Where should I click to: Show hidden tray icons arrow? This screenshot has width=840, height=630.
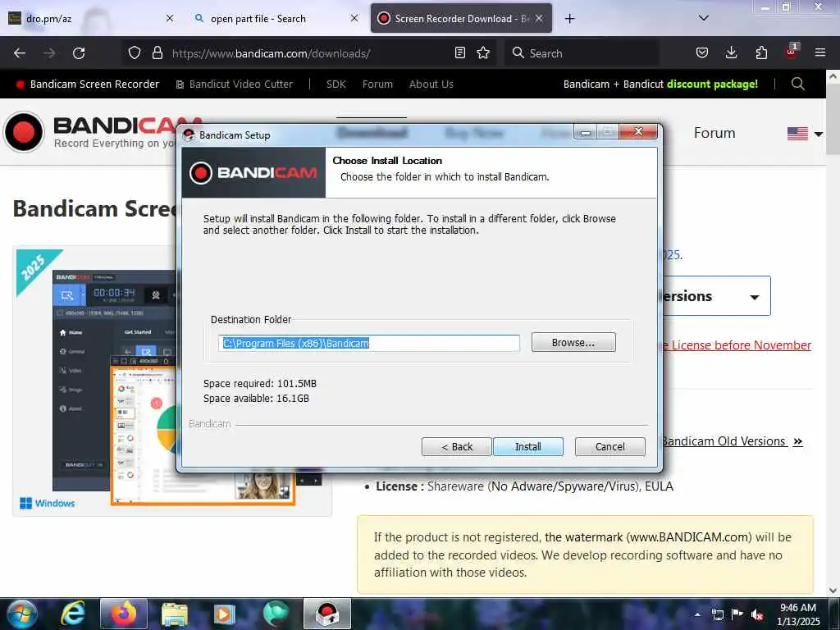pos(697,614)
